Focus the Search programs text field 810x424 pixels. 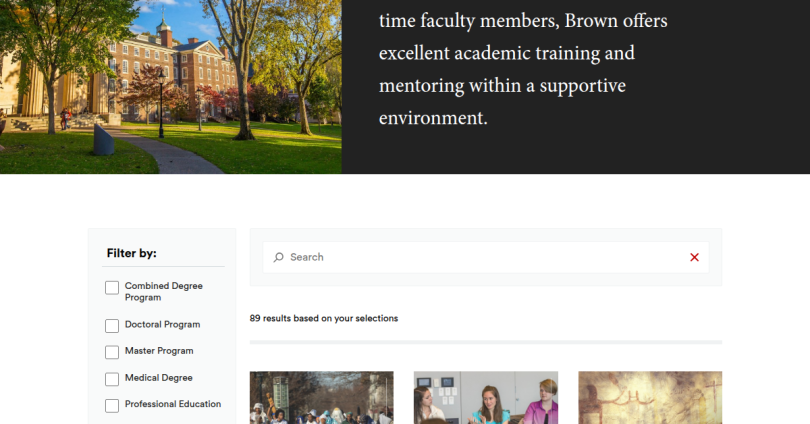[480, 257]
